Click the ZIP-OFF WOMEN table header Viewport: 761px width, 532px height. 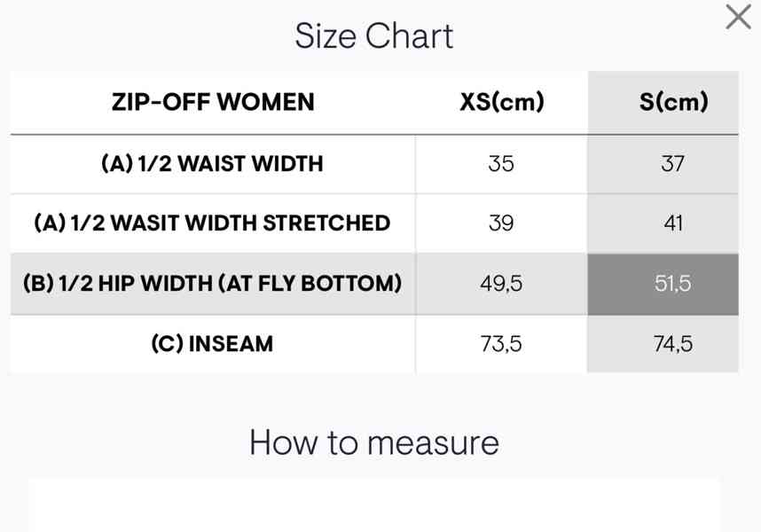[x=213, y=102]
